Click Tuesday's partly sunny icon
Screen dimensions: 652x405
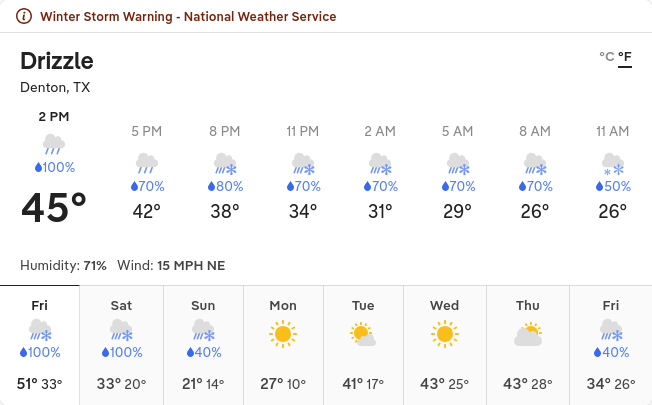click(x=364, y=332)
